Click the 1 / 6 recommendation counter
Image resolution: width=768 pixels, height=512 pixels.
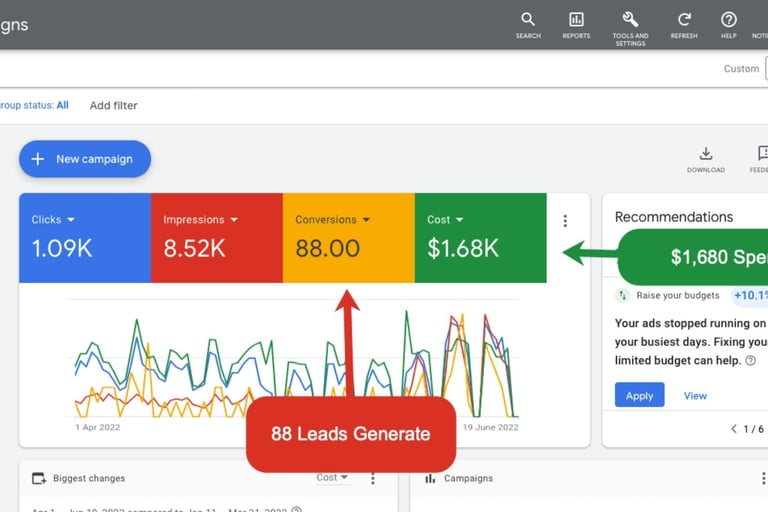point(753,429)
